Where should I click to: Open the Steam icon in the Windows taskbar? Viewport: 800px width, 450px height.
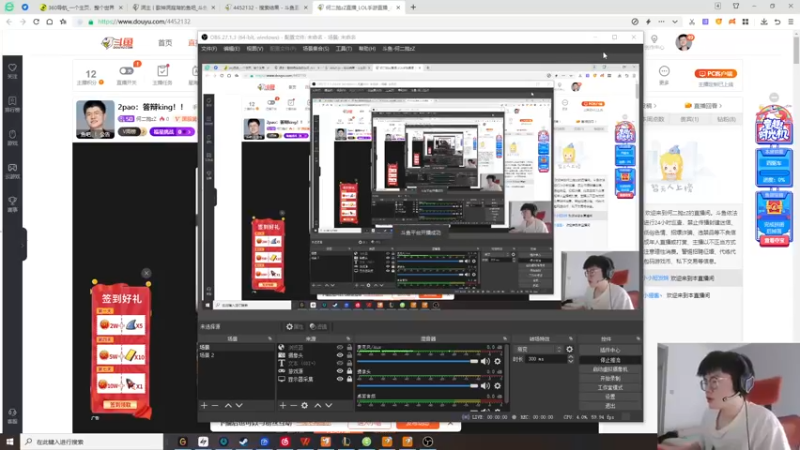pyautogui.click(x=244, y=442)
